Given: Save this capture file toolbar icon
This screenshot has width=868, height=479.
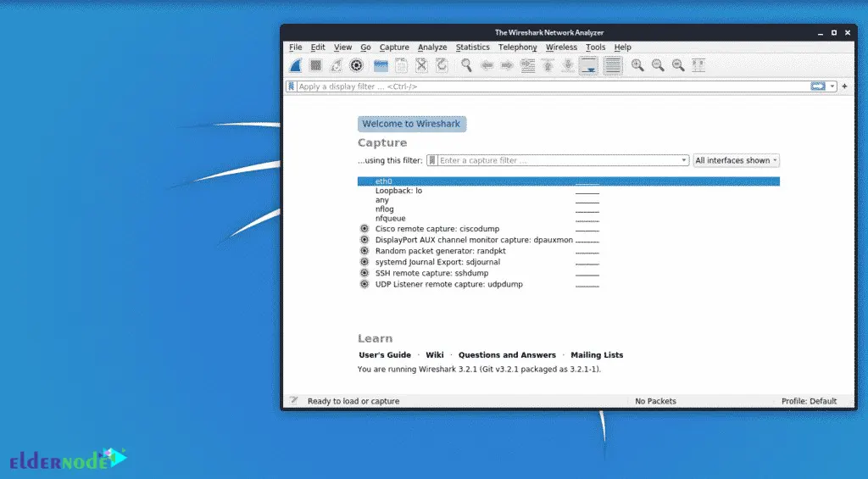Looking at the screenshot, I should [401, 65].
